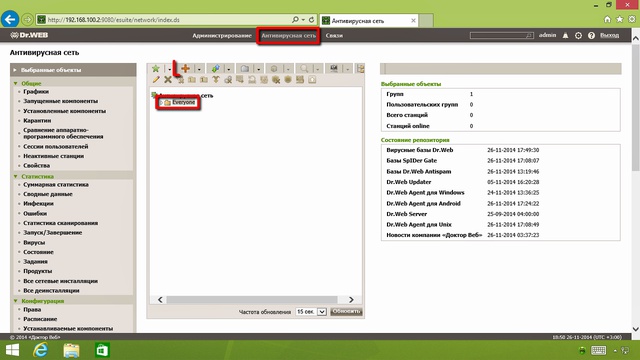The height and width of the screenshot is (360, 640).
Task: Select the Антивирусная сеть browser tab
Action: tap(369, 20)
